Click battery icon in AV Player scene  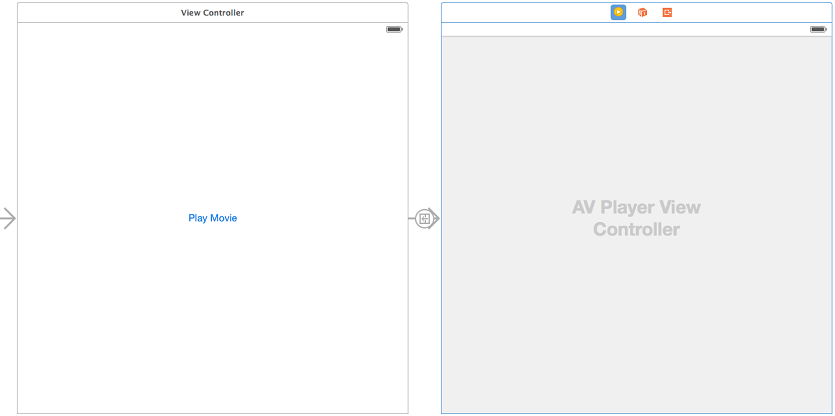click(818, 29)
